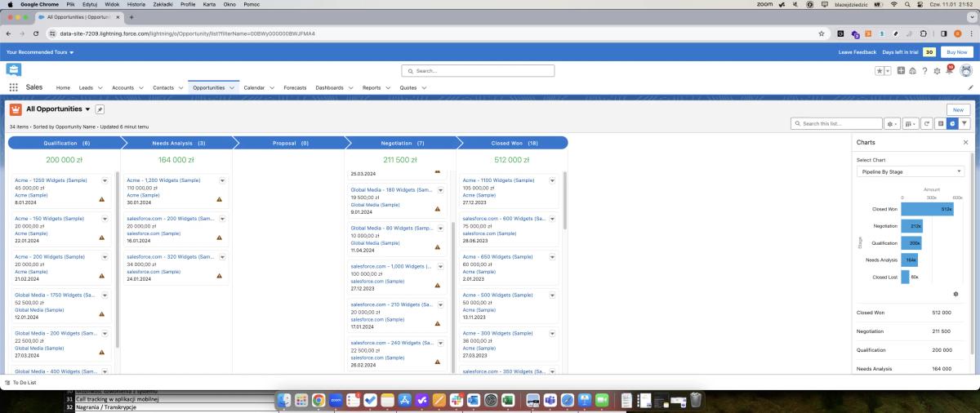This screenshot has width=980, height=413.
Task: Click Needs Analysis 164k chart bar
Action: point(910,260)
